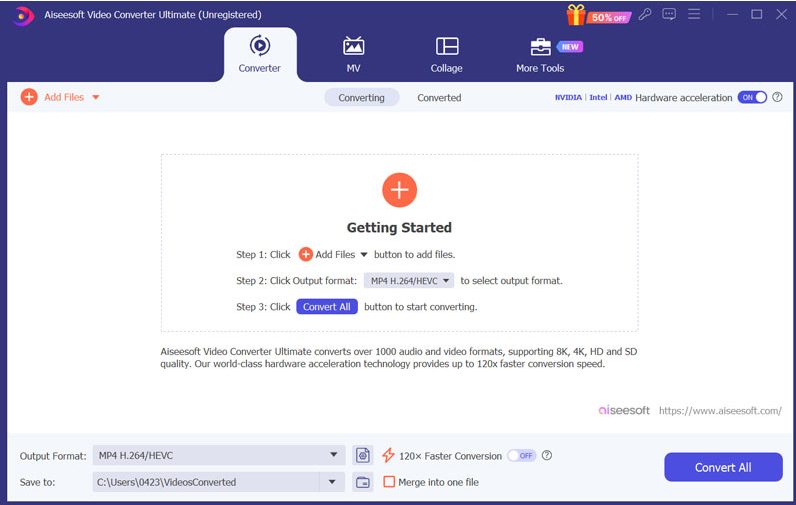Click the Save to path field
Viewport: 796px width, 505px height.
coord(206,482)
